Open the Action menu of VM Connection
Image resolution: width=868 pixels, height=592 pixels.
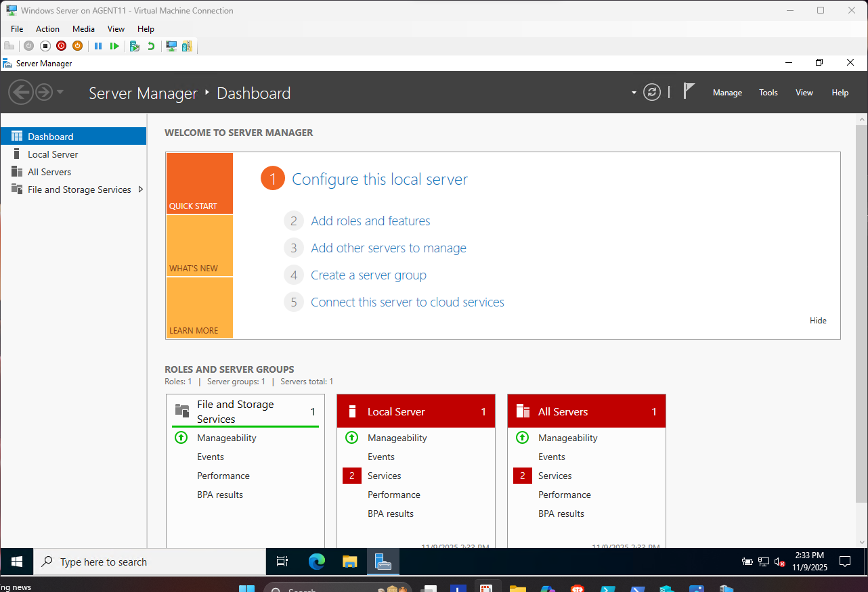47,29
